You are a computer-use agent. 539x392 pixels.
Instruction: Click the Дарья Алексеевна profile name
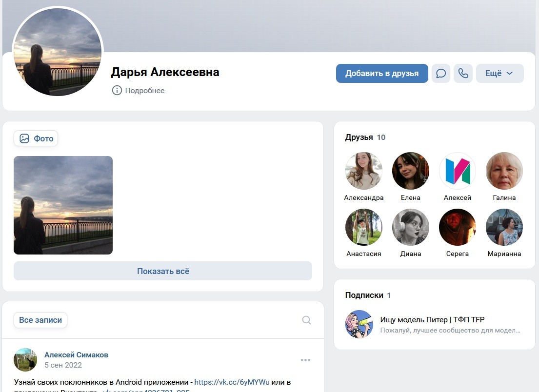point(165,72)
